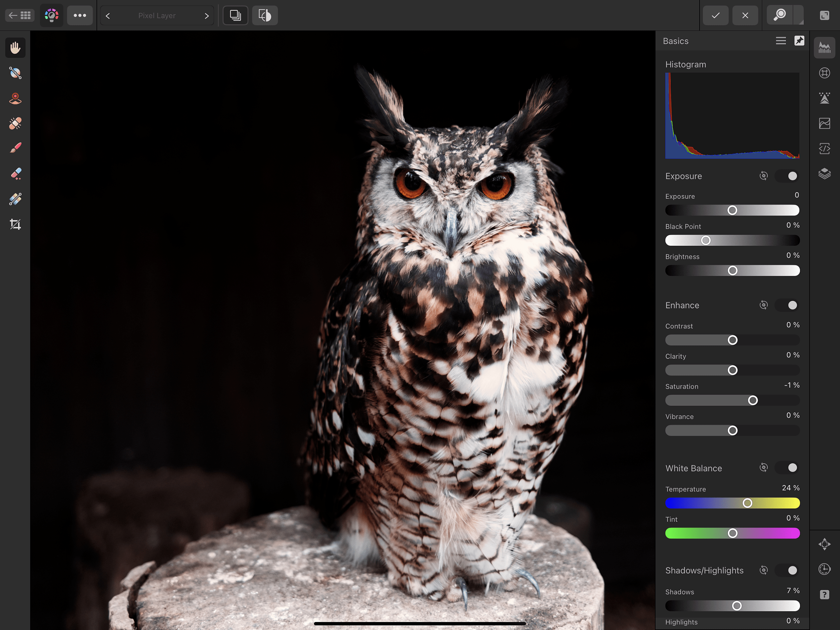Open the History clock panel icon

click(x=825, y=569)
